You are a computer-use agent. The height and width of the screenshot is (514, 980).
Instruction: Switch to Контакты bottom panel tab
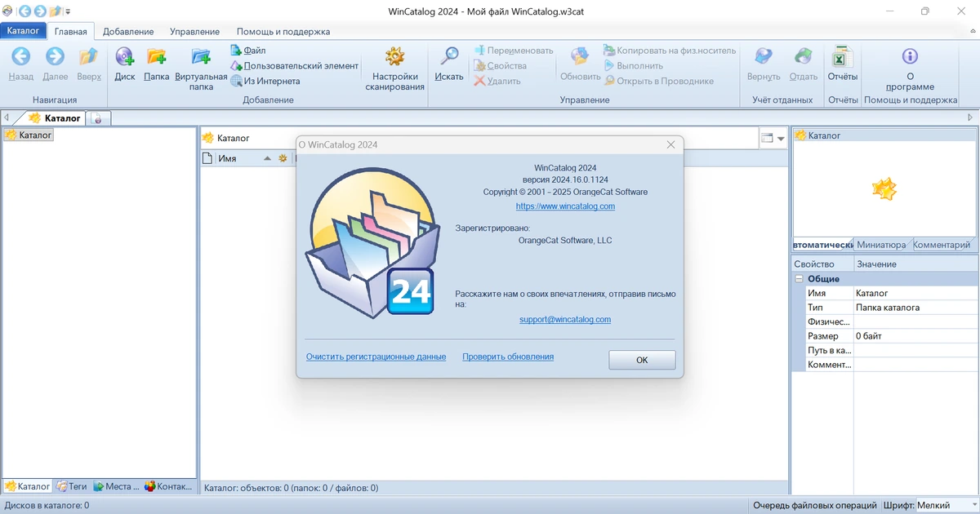168,486
